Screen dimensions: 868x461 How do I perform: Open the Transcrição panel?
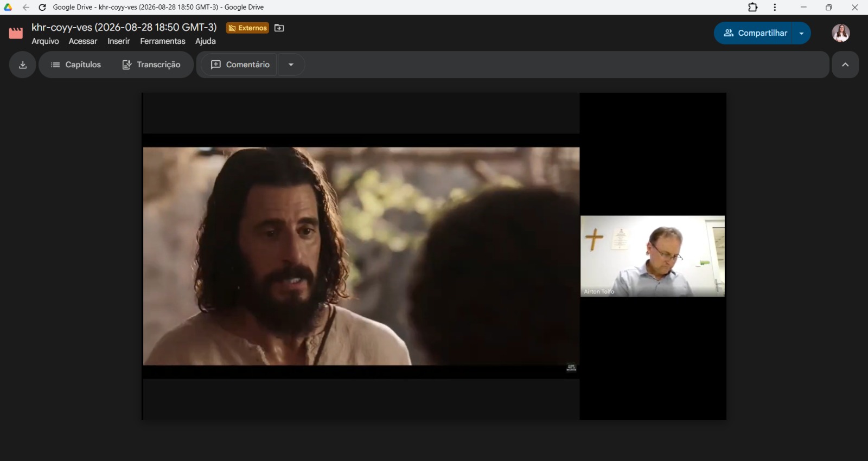151,65
